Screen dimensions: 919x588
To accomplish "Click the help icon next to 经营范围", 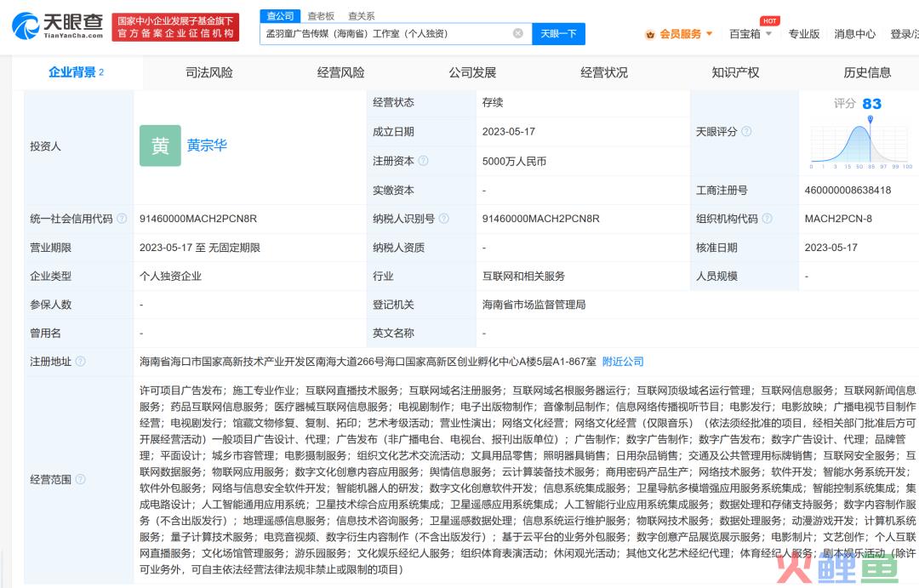I will 80,480.
